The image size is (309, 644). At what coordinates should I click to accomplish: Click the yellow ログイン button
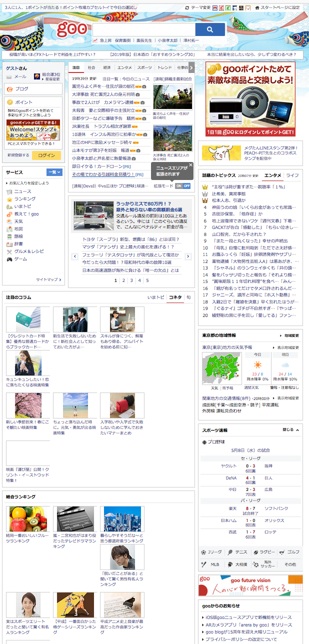(x=46, y=155)
